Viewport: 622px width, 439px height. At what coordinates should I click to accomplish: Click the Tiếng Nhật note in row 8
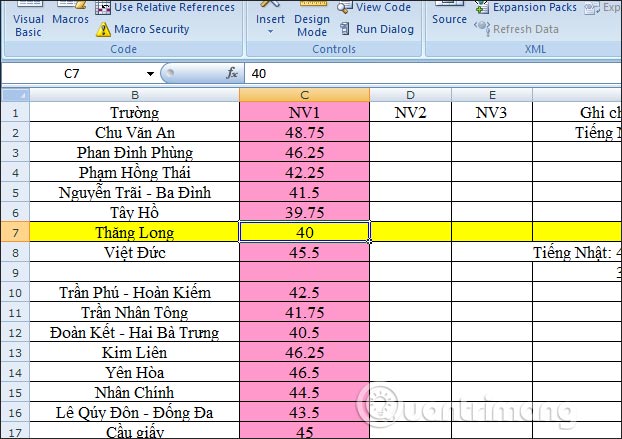577,252
